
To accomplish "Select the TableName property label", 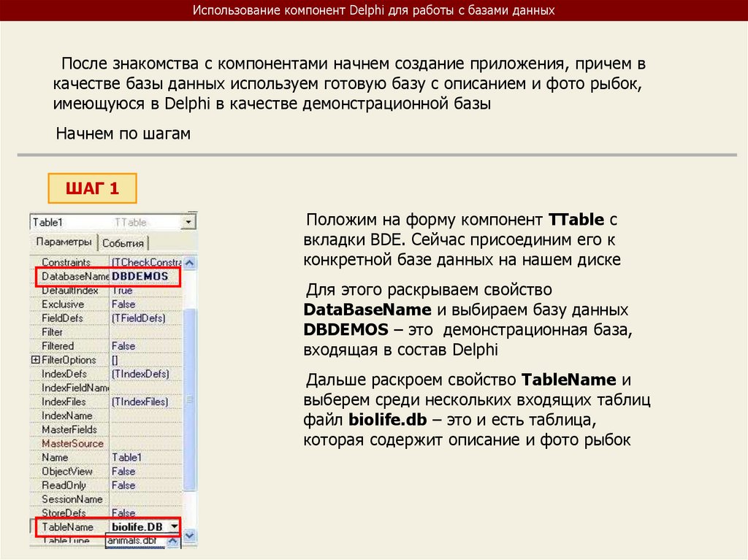I will [x=67, y=526].
